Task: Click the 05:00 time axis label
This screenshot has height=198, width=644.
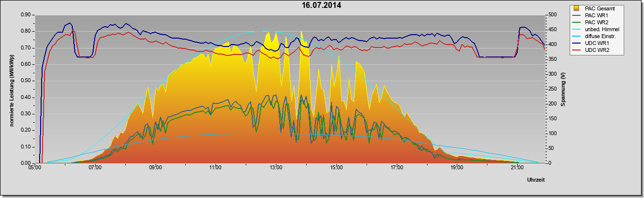Action: [35, 168]
